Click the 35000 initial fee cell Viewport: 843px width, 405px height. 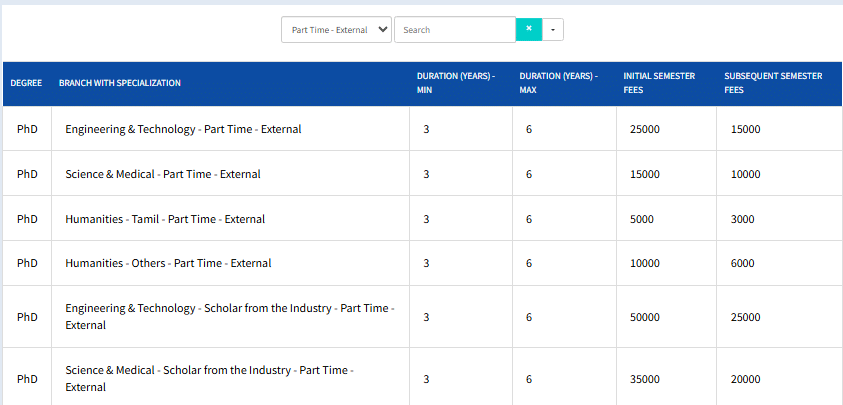pos(645,379)
